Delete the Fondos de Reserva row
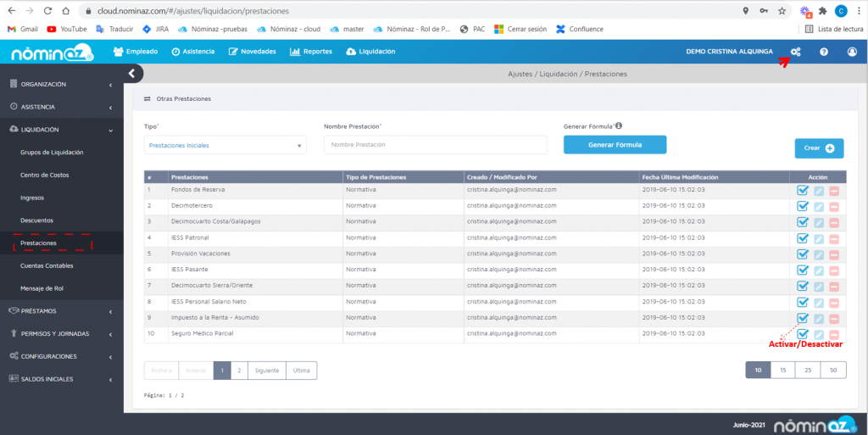The image size is (868, 435). (x=834, y=191)
